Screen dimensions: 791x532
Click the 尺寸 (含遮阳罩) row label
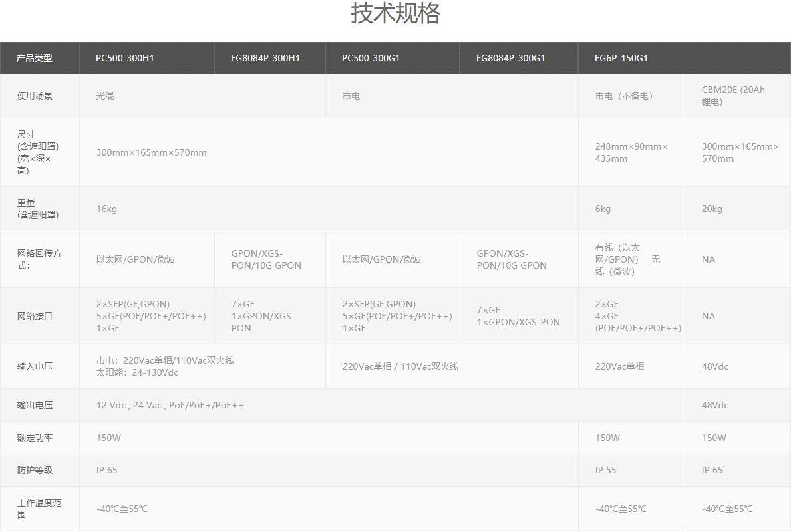click(39, 152)
